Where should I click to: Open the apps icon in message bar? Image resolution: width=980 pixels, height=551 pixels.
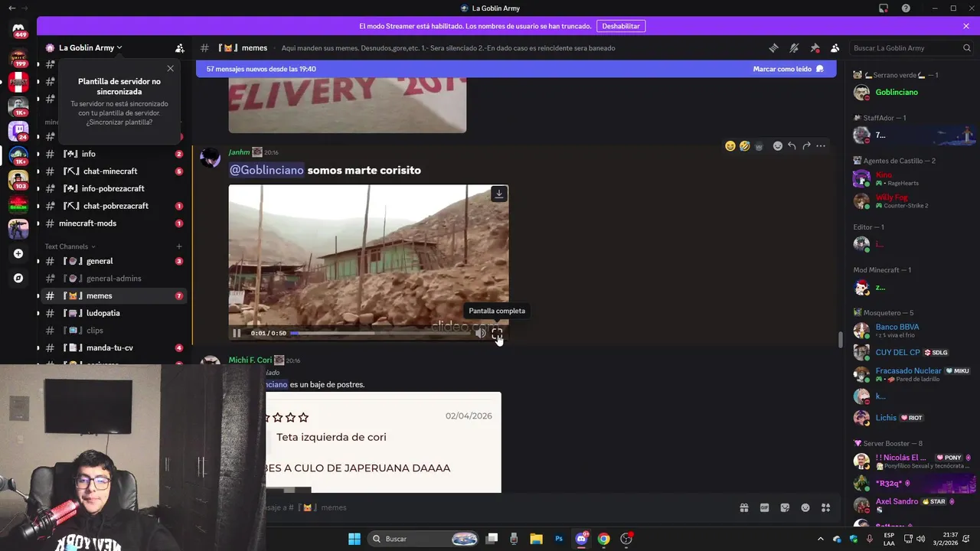825,507
